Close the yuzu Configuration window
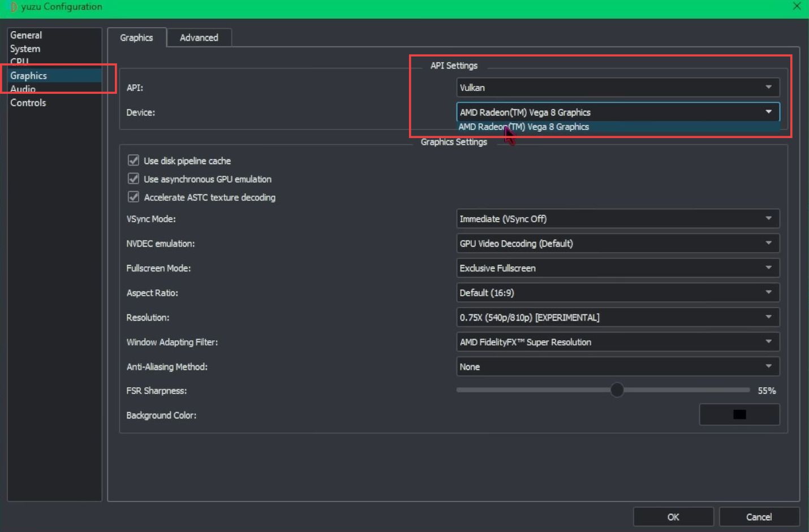The image size is (809, 532). click(797, 6)
